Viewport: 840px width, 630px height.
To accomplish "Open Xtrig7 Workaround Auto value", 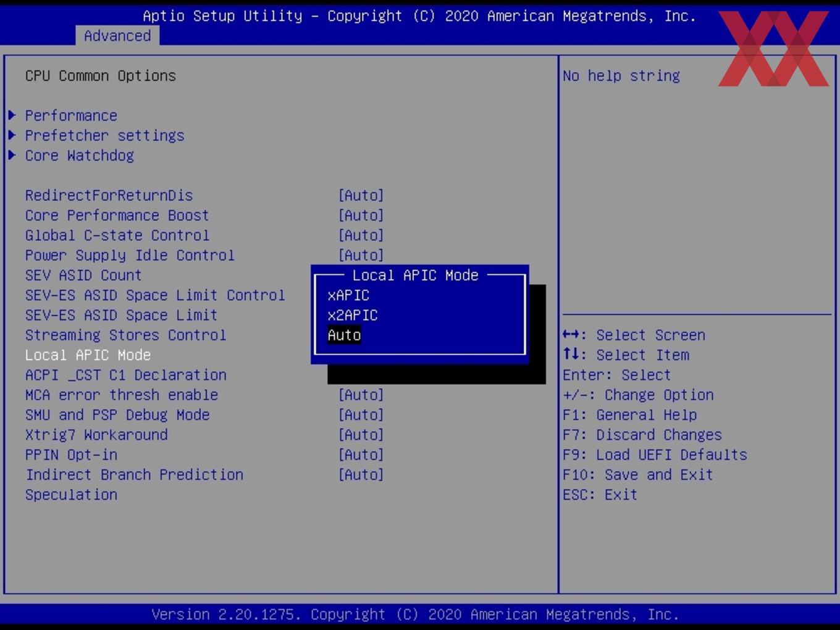I will tap(361, 435).
